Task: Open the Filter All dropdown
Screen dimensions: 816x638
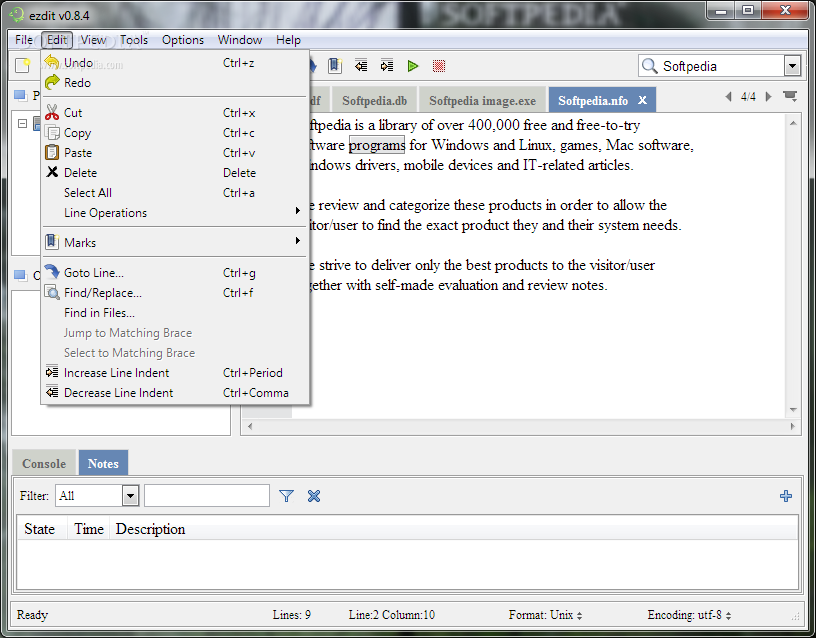Action: (131, 495)
